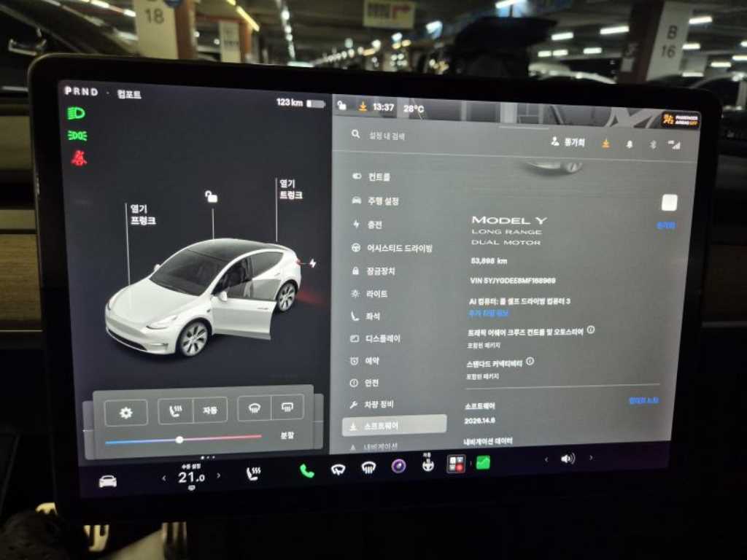Open blue additional vehicle info link
This screenshot has height=560, width=747.
click(488, 314)
